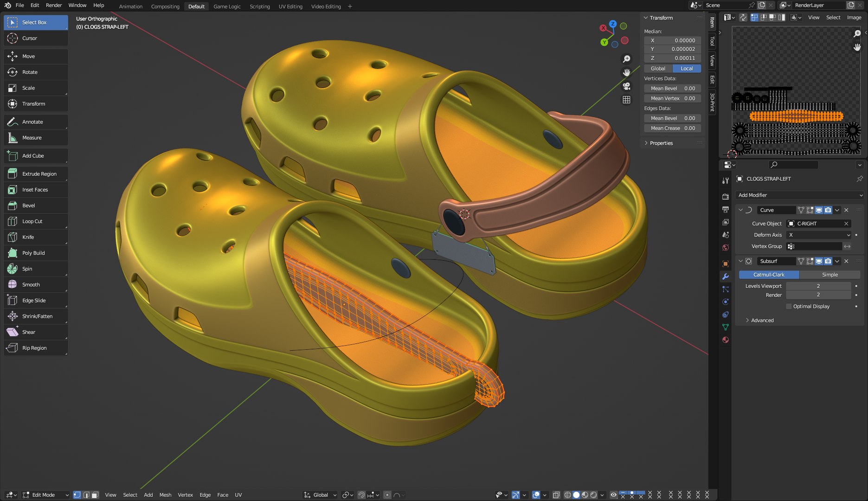The image size is (868, 501).
Task: Toggle proportional editing in header
Action: click(x=387, y=495)
